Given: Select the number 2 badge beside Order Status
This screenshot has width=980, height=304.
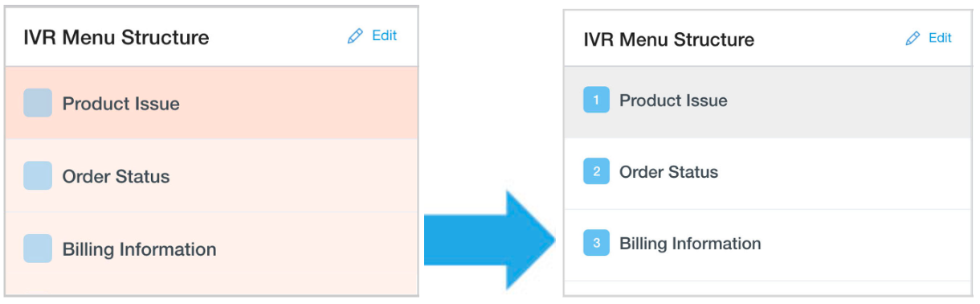Looking at the screenshot, I should (x=596, y=172).
